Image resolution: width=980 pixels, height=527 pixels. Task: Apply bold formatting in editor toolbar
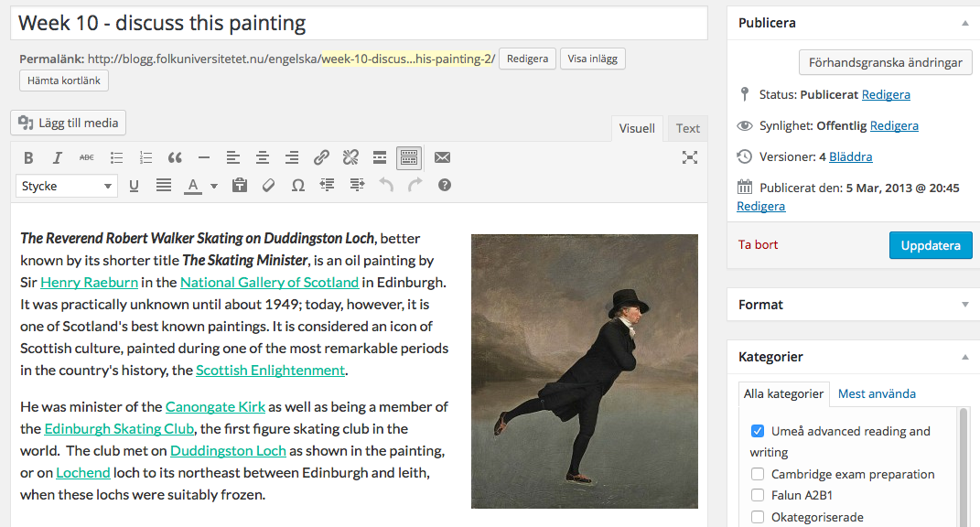(28, 157)
